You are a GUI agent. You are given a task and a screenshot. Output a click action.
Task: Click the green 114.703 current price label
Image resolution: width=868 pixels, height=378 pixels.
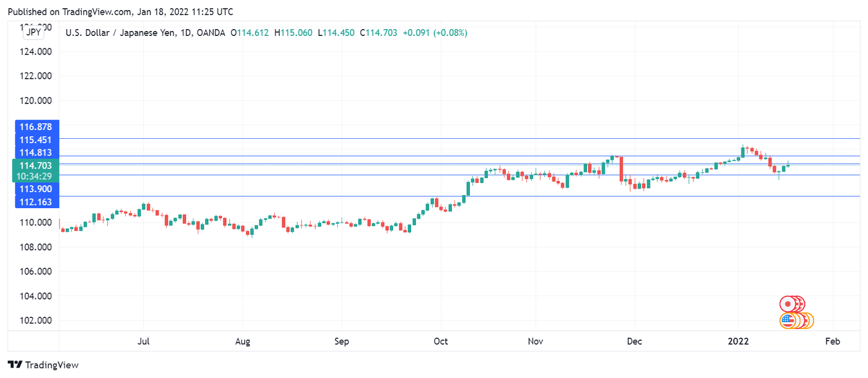pyautogui.click(x=35, y=165)
